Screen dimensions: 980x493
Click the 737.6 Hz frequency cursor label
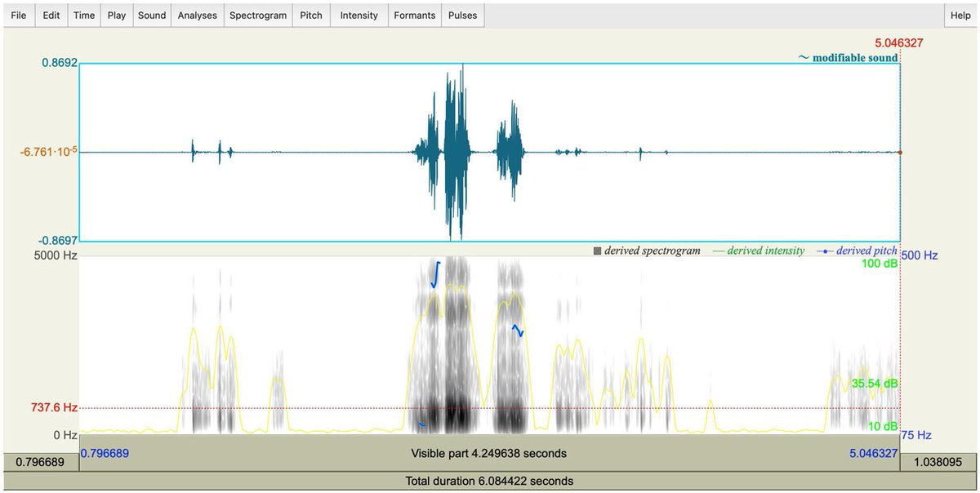52,408
